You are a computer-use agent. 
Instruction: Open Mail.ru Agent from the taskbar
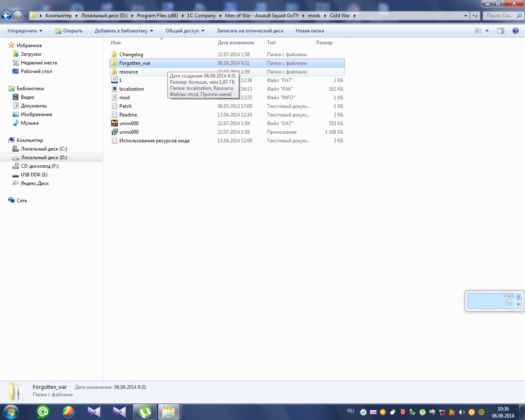[x=43, y=412]
